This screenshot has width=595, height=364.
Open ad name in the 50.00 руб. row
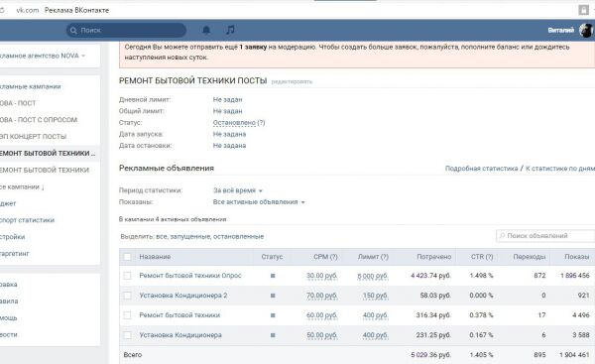180,335
